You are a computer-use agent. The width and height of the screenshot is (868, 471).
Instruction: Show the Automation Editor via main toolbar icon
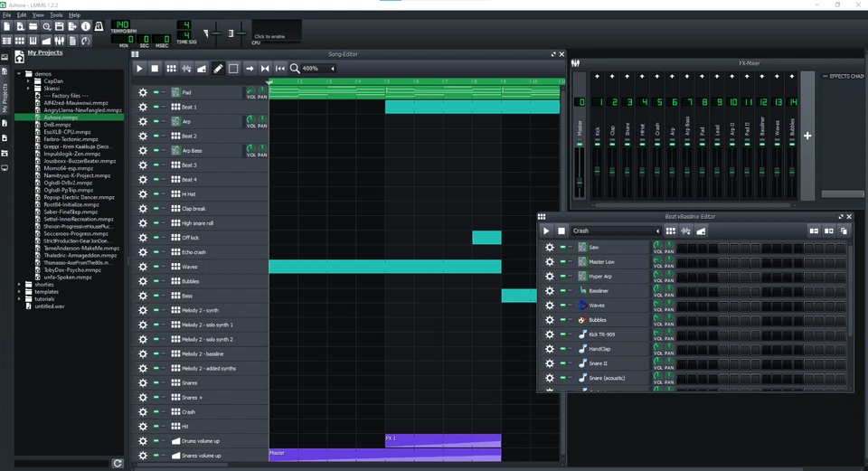point(46,41)
